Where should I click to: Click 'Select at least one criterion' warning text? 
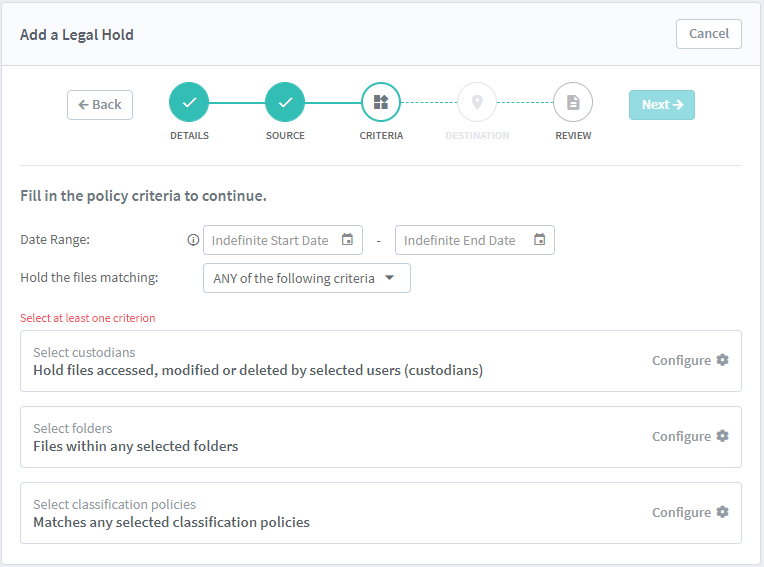[x=88, y=318]
